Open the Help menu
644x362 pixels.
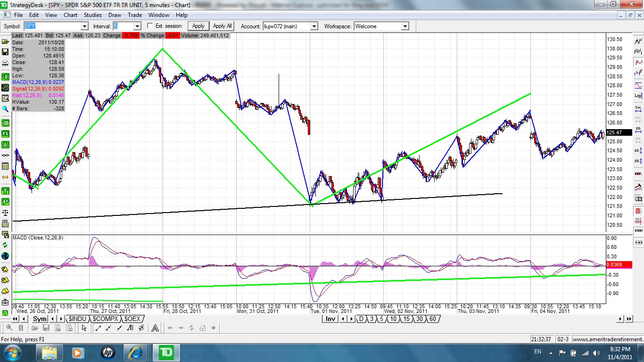click(x=182, y=15)
